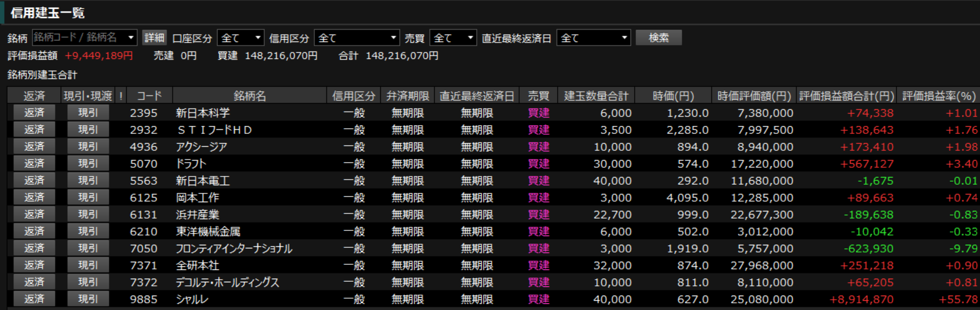Click total 評価損益額 +9,449,189円
The height and width of the screenshot is (310, 980).
[99, 55]
